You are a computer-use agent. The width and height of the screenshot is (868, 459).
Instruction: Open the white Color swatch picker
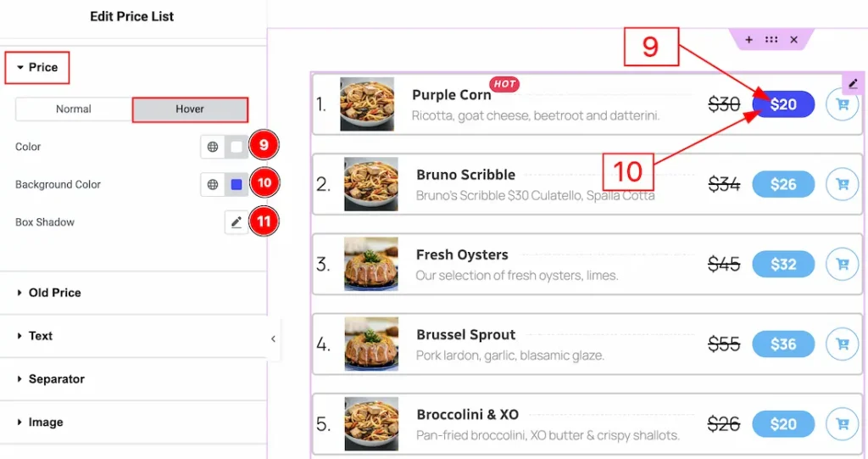click(236, 147)
